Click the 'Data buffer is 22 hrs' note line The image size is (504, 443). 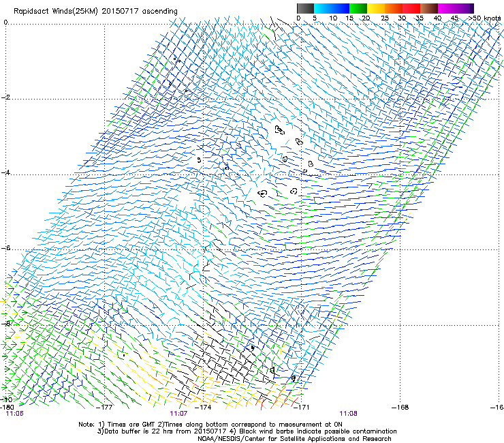tap(247, 431)
